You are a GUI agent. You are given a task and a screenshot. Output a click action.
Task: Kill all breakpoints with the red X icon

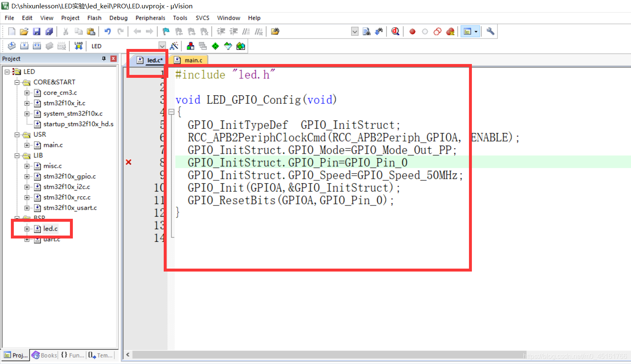click(x=451, y=31)
